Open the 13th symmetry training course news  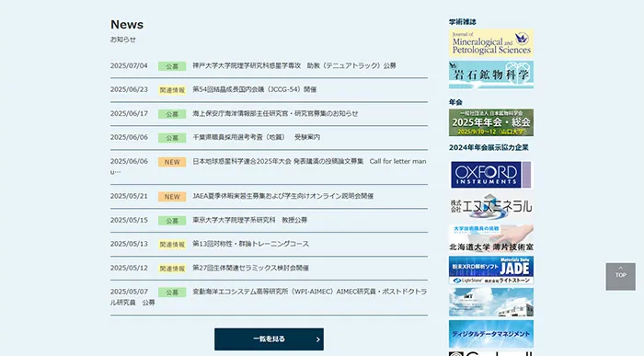(250, 244)
